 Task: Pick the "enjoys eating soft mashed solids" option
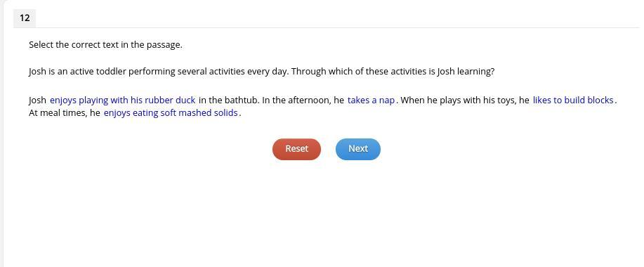[x=171, y=113]
